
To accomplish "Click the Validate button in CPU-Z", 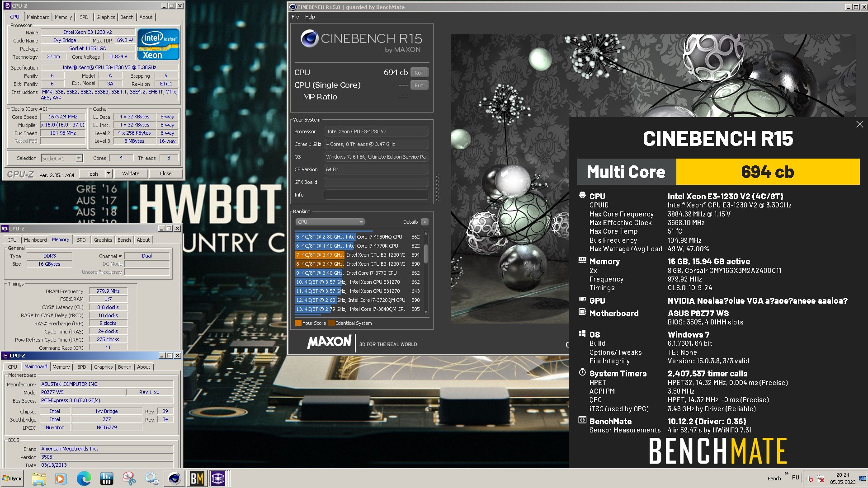I will click(131, 174).
